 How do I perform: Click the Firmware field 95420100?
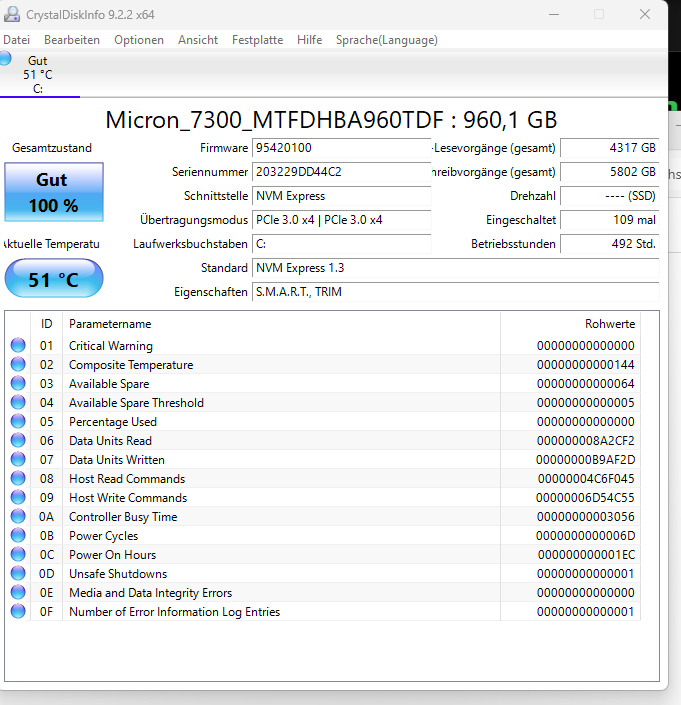[x=342, y=148]
